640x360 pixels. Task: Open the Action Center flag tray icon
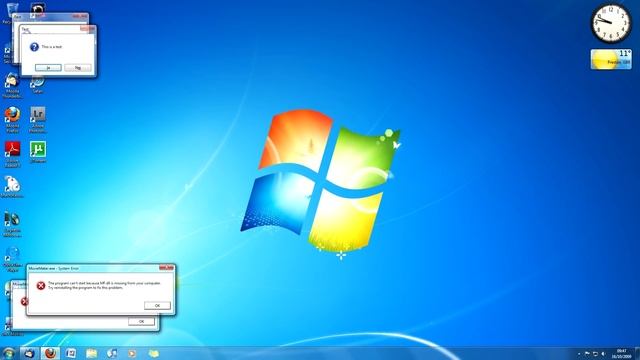point(587,354)
